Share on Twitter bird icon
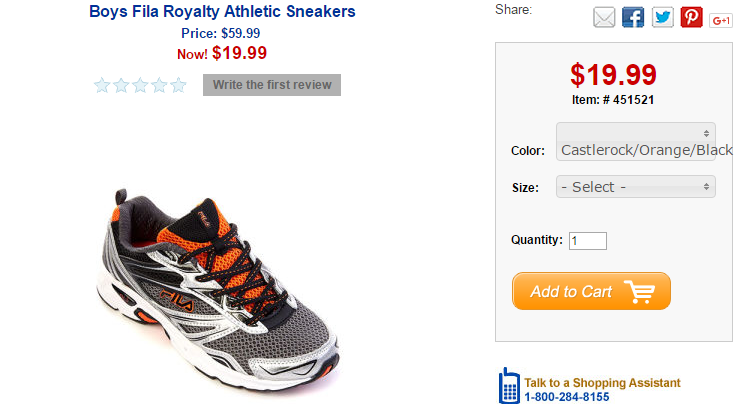Image resolution: width=734 pixels, height=404 pixels. pos(662,18)
